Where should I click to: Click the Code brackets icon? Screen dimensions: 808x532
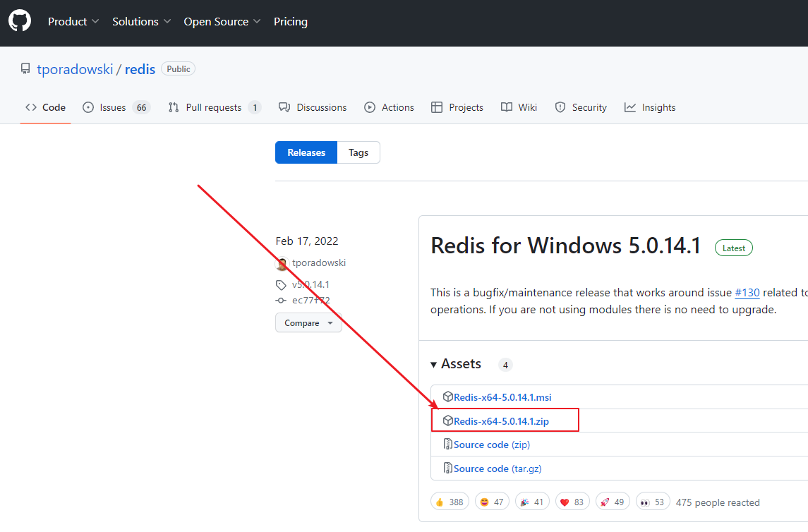tap(31, 107)
